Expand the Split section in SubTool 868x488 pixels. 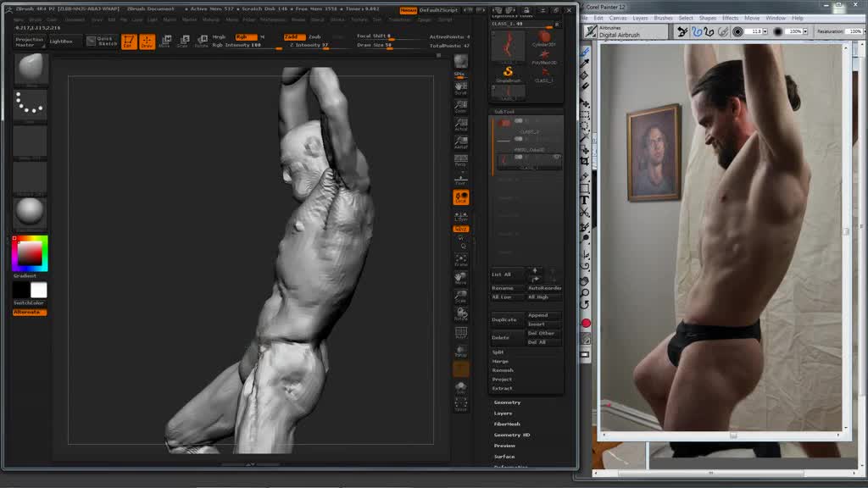coord(498,352)
